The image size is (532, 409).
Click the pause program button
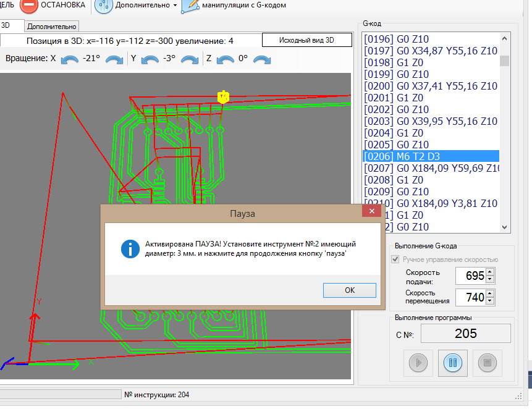[x=453, y=363]
